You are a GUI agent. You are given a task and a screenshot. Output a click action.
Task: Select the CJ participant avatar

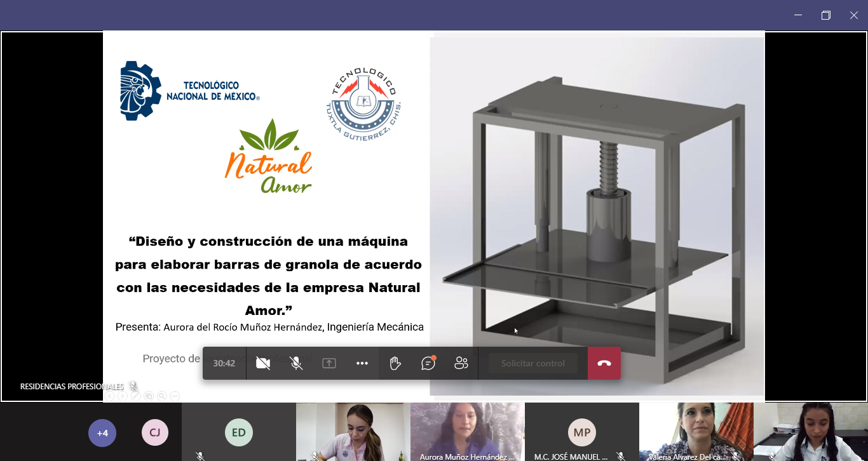155,433
